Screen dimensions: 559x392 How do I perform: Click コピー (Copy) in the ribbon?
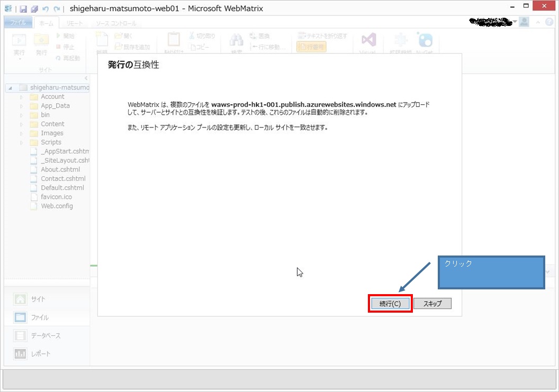(199, 47)
